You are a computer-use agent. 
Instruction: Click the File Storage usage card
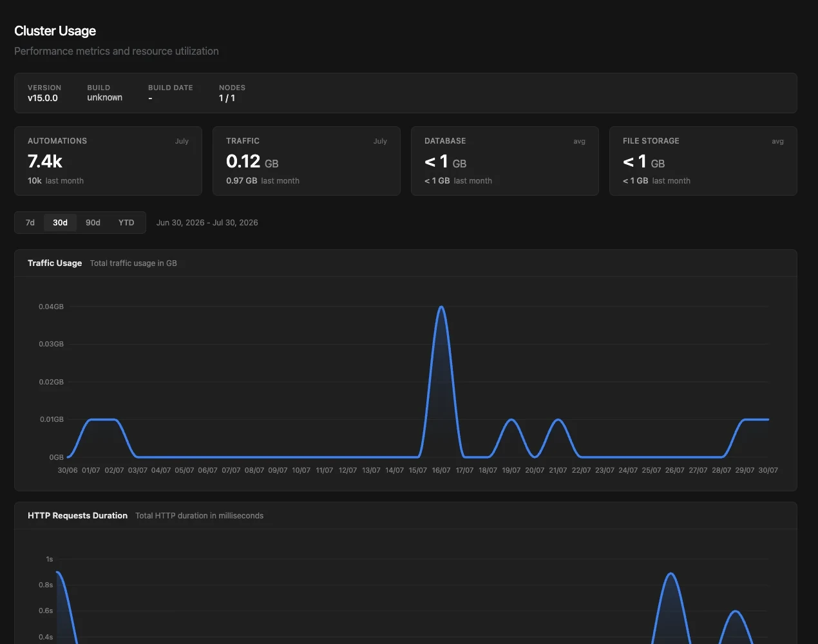point(703,161)
